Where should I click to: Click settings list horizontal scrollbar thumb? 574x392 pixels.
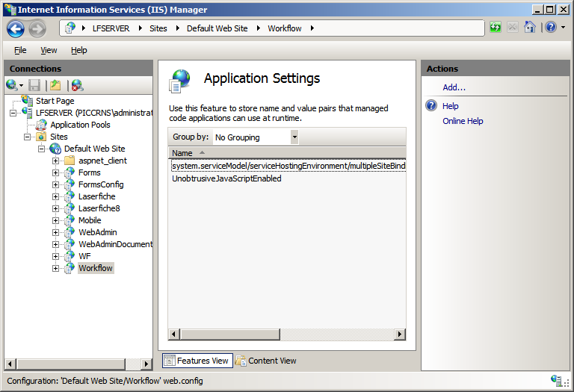(230, 334)
